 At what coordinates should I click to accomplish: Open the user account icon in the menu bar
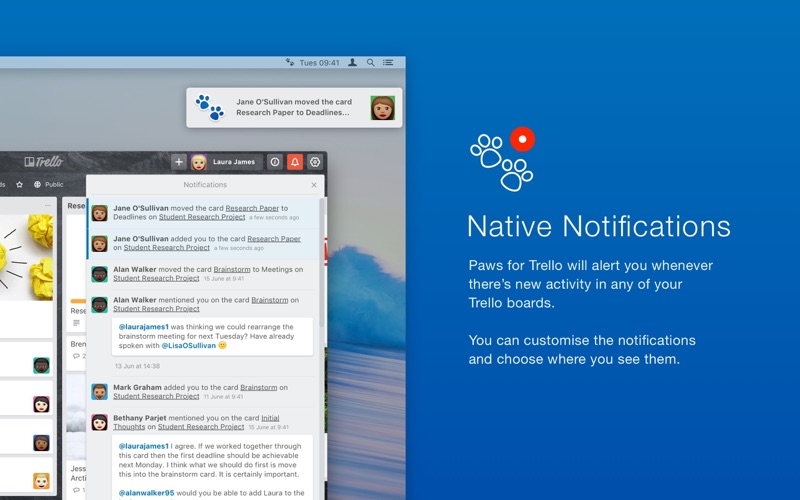pyautogui.click(x=352, y=62)
